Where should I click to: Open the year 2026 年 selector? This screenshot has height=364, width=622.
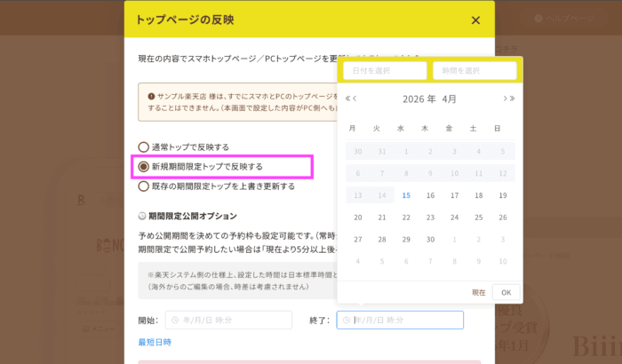(x=419, y=99)
